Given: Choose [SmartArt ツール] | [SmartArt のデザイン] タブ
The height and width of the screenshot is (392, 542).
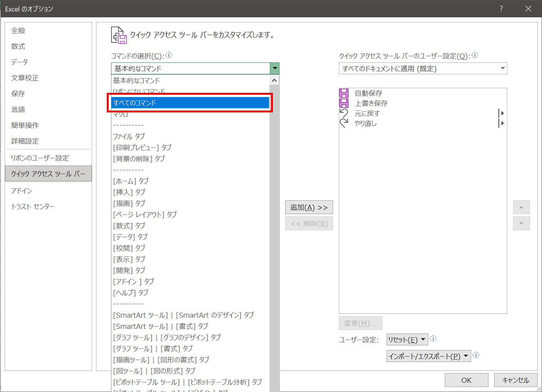Looking at the screenshot, I should [190, 315].
